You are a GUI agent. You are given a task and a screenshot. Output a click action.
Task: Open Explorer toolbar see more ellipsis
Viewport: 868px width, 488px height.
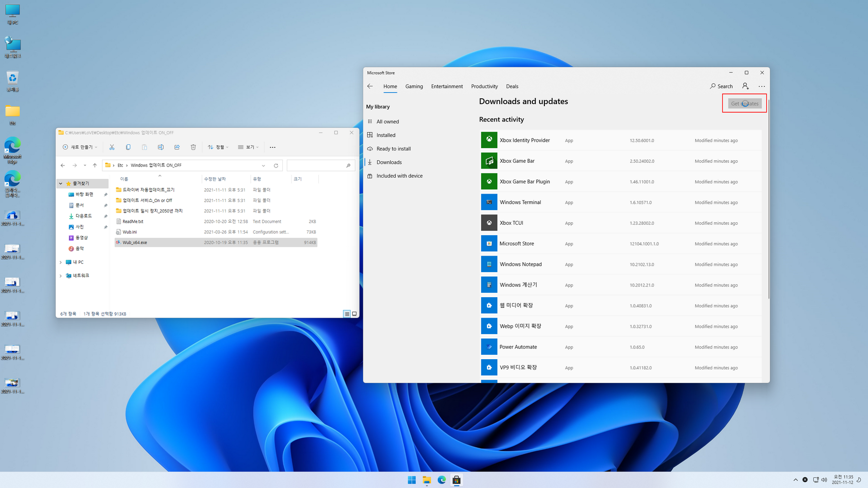(273, 147)
